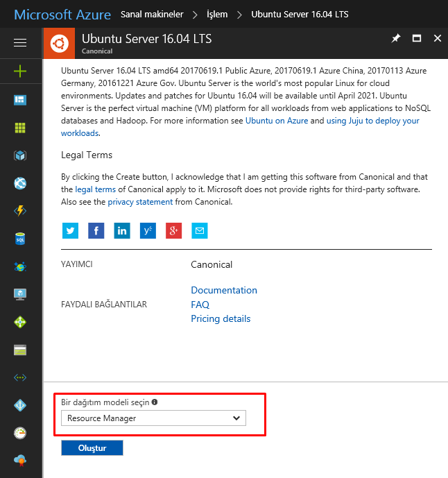Open the privacy statement link
The width and height of the screenshot is (448, 478).
click(140, 202)
